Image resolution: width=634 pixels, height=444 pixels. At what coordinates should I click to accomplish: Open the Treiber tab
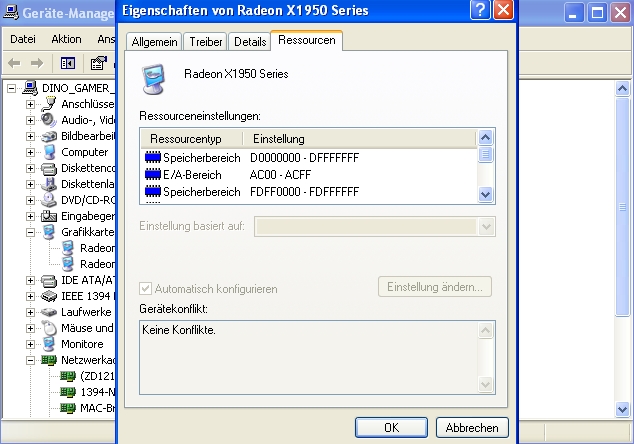pyautogui.click(x=206, y=42)
